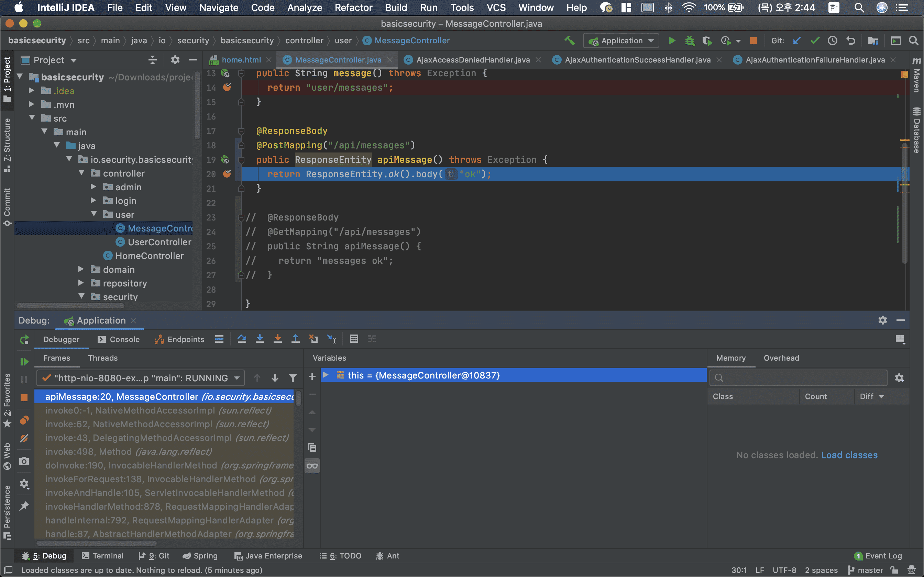Open the thread selector dropdown
The width and height of the screenshot is (924, 577).
[x=141, y=378]
